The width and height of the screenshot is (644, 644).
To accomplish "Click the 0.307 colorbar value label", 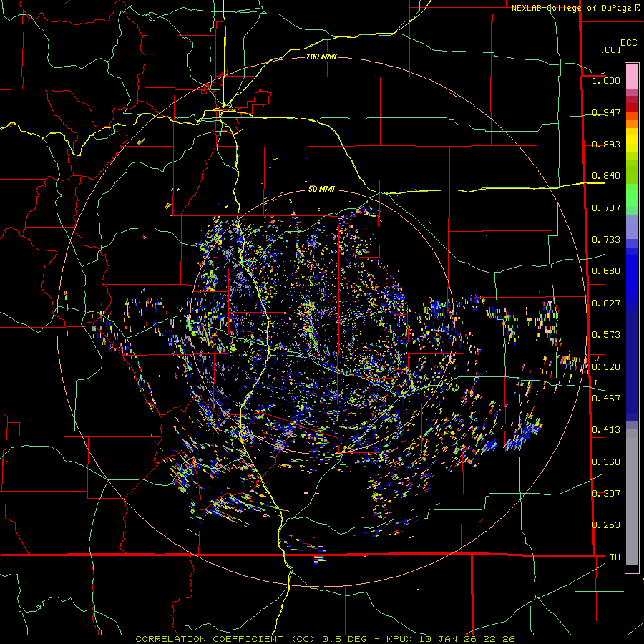I will pyautogui.click(x=606, y=494).
